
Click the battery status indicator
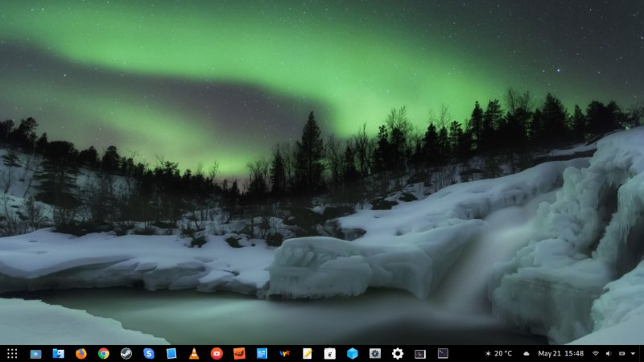coord(621,353)
